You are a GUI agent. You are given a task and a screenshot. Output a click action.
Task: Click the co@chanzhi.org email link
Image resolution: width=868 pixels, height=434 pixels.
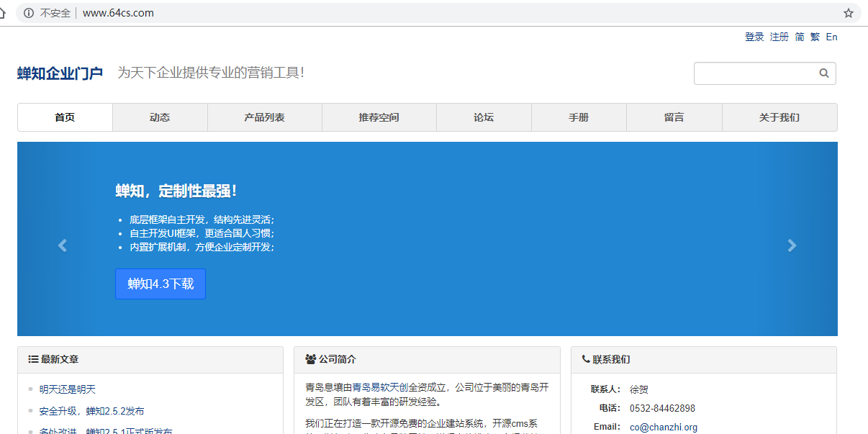(664, 427)
